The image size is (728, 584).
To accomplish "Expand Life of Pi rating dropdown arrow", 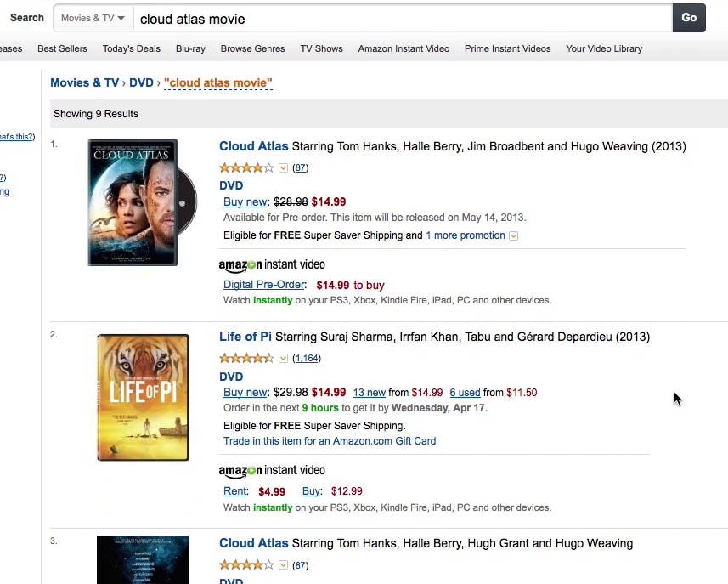I will coord(284,359).
